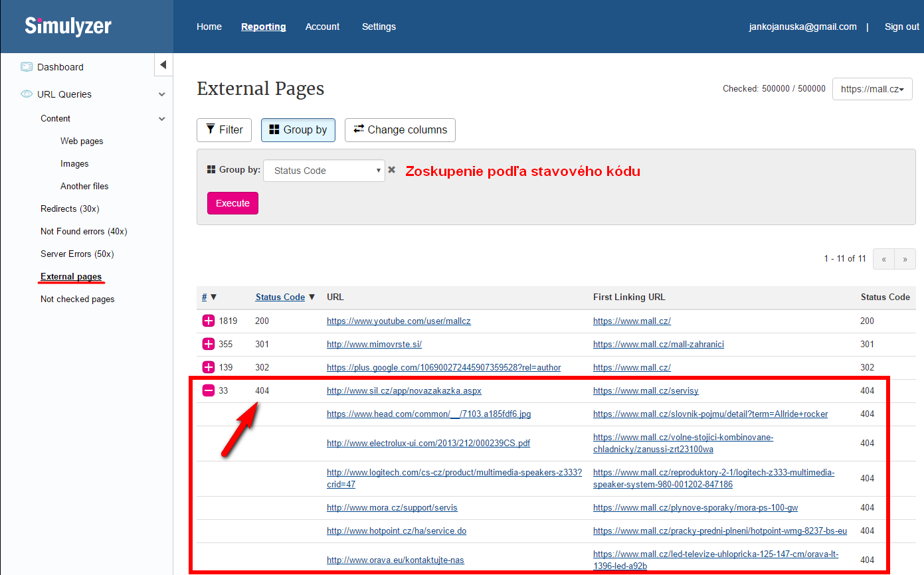924x575 pixels.
Task: Go to next page of results
Action: click(x=905, y=259)
